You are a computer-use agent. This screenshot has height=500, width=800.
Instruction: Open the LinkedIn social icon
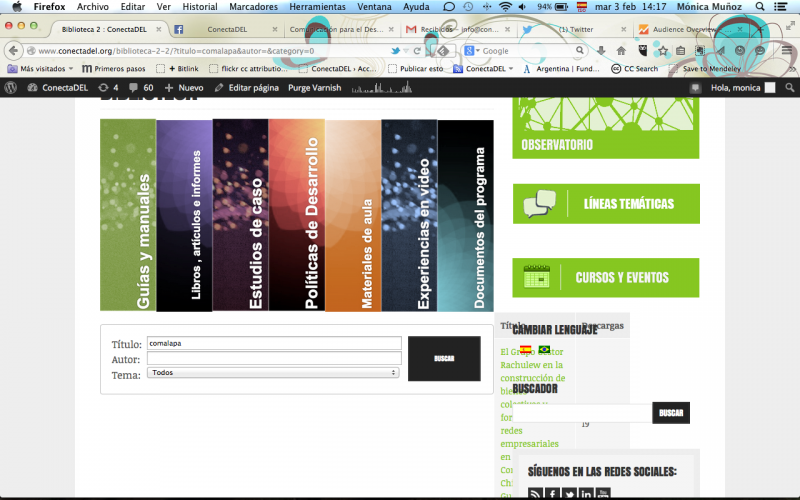(x=586, y=493)
